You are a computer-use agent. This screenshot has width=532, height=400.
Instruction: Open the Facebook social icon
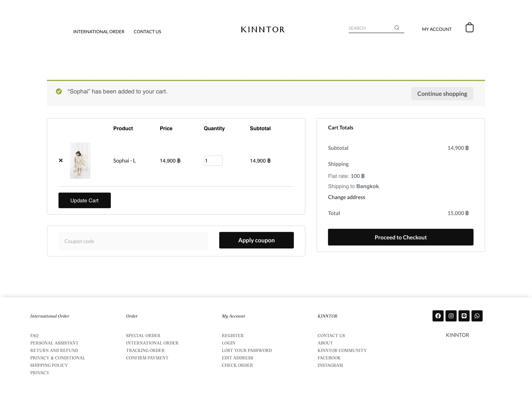pyautogui.click(x=438, y=316)
